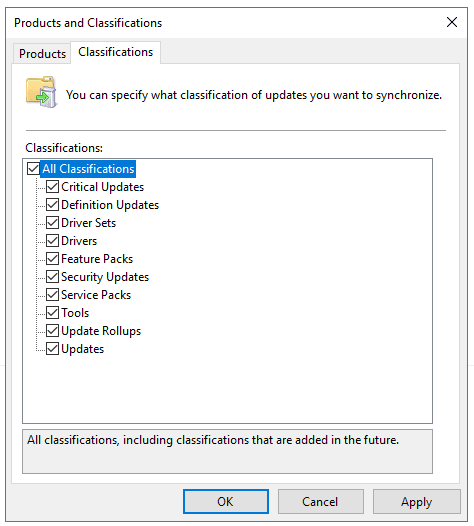Toggle the Service Packs checkbox
Viewport: 474px width, 526px height.
point(53,295)
